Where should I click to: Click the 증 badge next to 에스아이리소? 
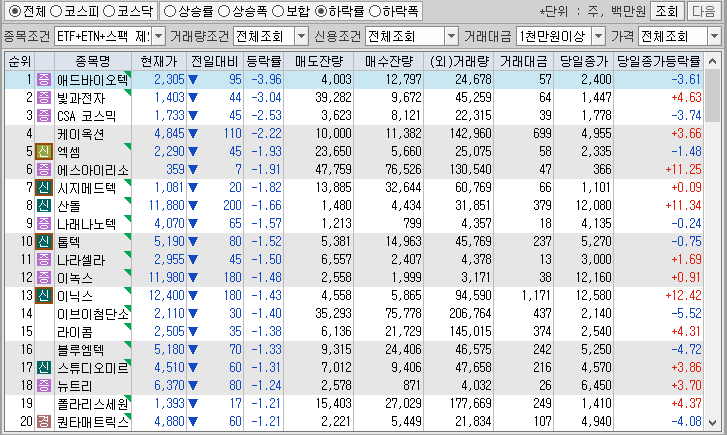pos(44,170)
